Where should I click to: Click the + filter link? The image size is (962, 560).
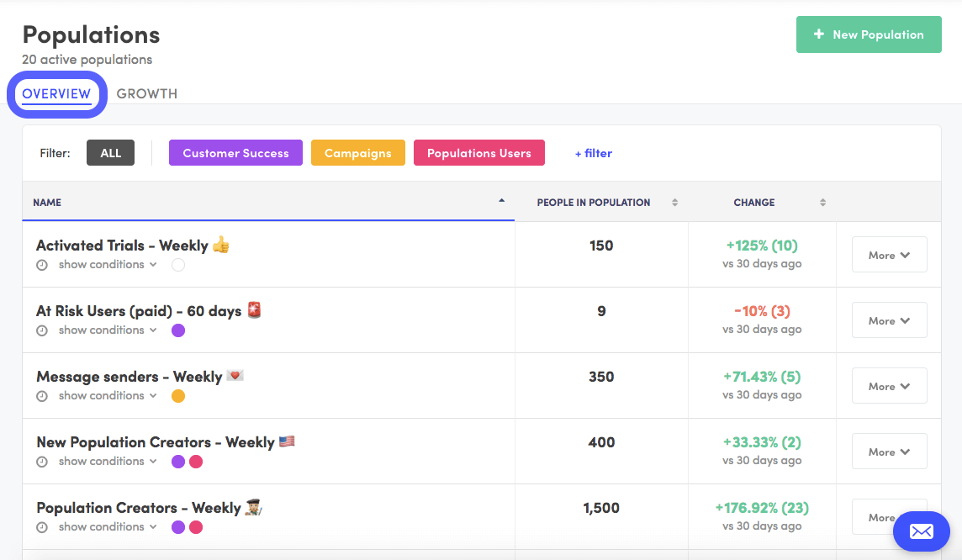click(x=594, y=153)
